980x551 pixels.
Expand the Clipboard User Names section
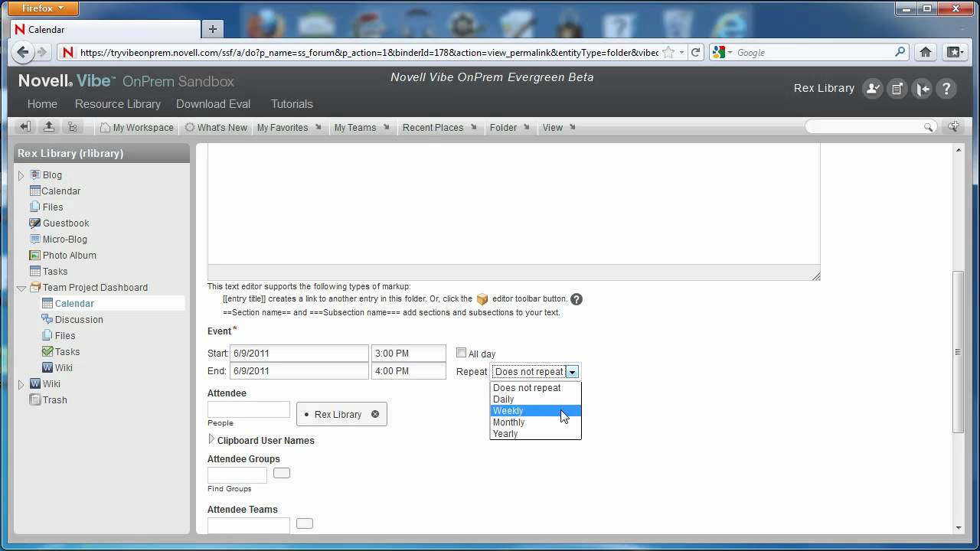click(212, 439)
